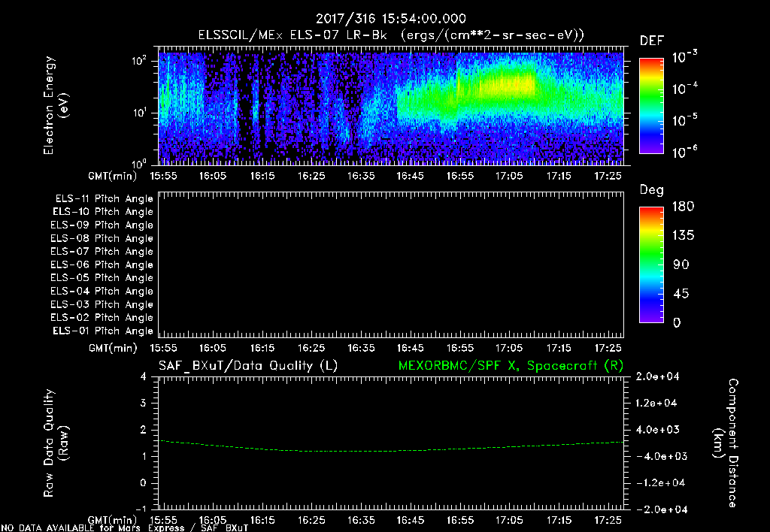
Task: Click the 10^2 electron energy axis value
Action: tap(140, 61)
